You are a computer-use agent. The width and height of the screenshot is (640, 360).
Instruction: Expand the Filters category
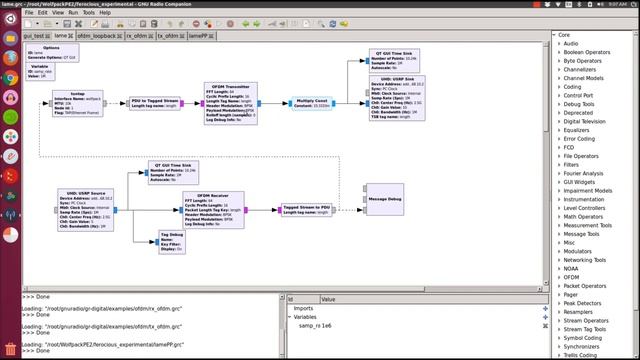pyautogui.click(x=560, y=165)
